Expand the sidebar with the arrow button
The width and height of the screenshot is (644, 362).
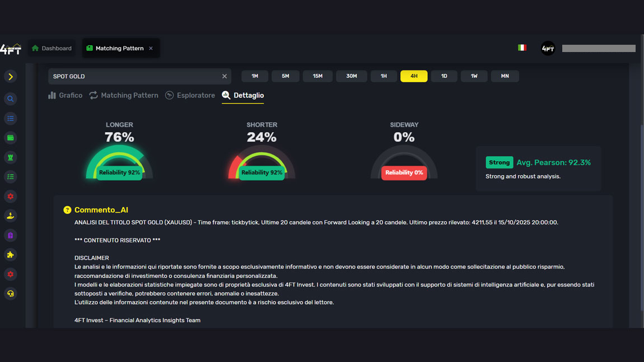click(x=10, y=76)
